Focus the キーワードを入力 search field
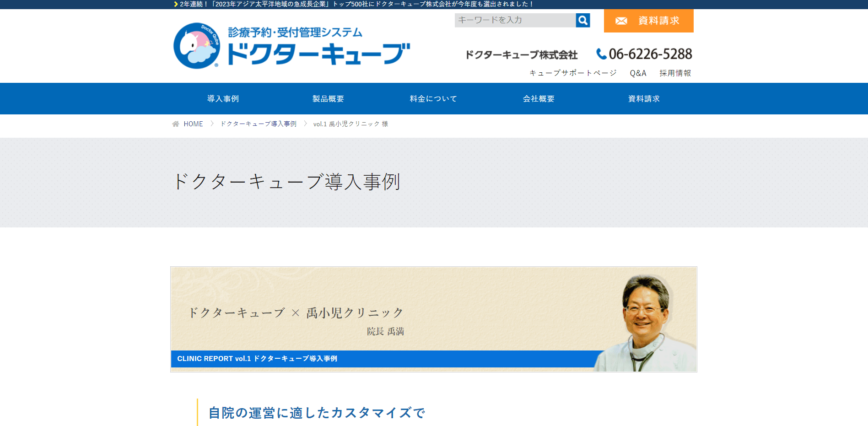This screenshot has height=426, width=868. [515, 20]
